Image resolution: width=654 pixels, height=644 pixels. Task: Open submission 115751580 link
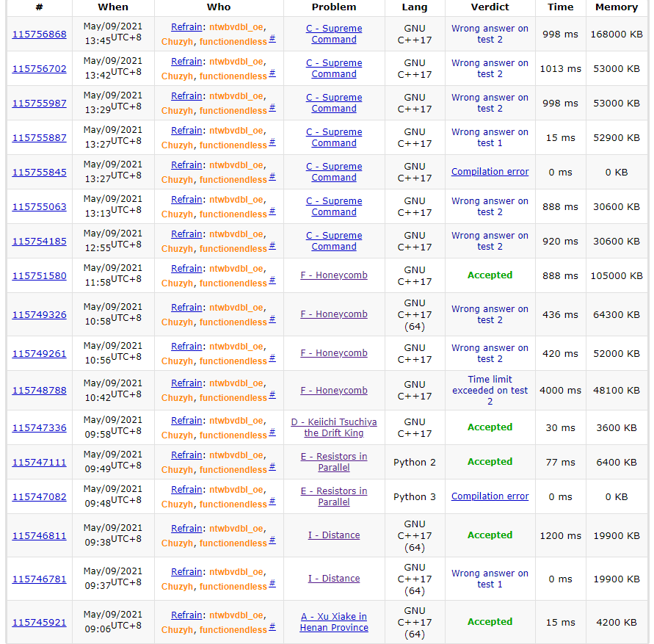tap(39, 276)
